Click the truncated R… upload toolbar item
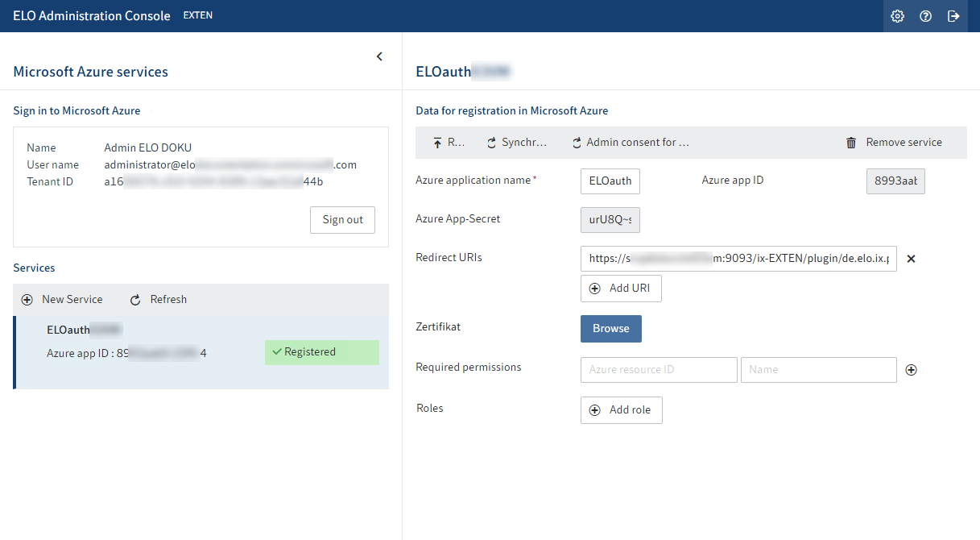This screenshot has width=980, height=540. tap(449, 143)
